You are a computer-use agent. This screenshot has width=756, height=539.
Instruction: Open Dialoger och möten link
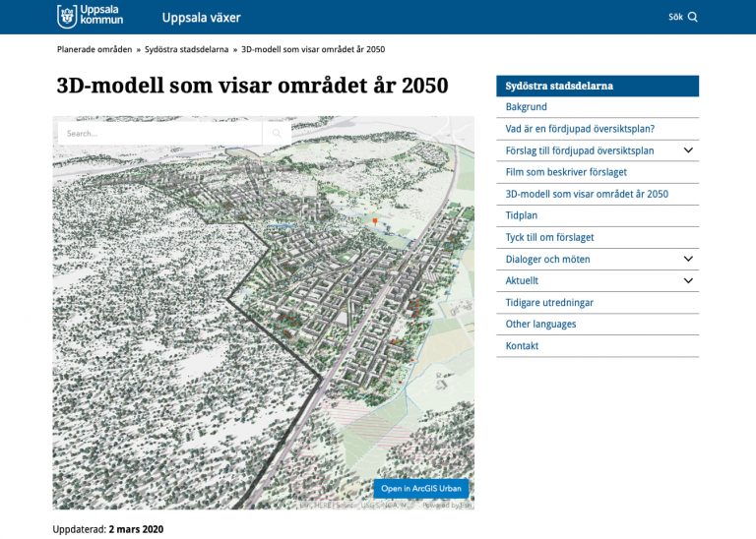coord(547,259)
